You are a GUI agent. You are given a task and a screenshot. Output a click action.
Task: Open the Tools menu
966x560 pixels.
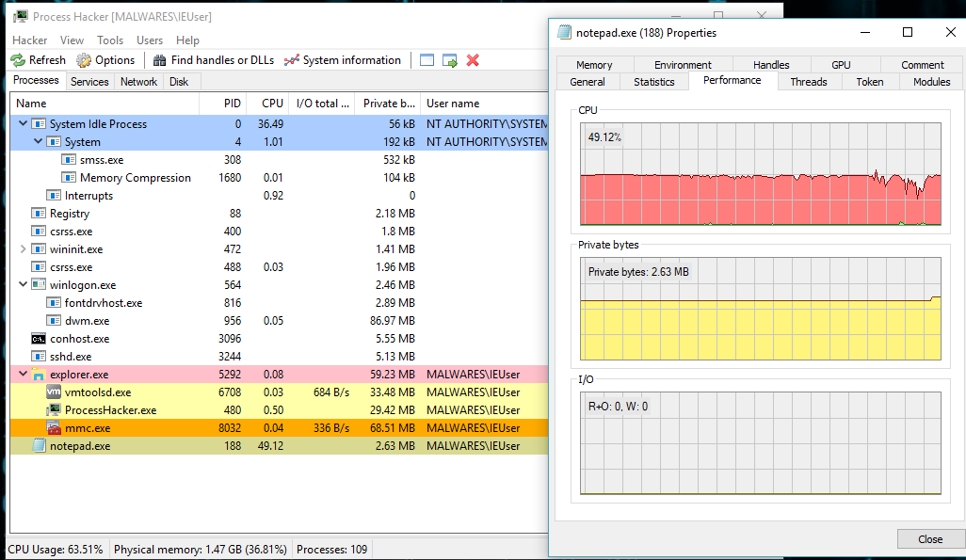[110, 40]
